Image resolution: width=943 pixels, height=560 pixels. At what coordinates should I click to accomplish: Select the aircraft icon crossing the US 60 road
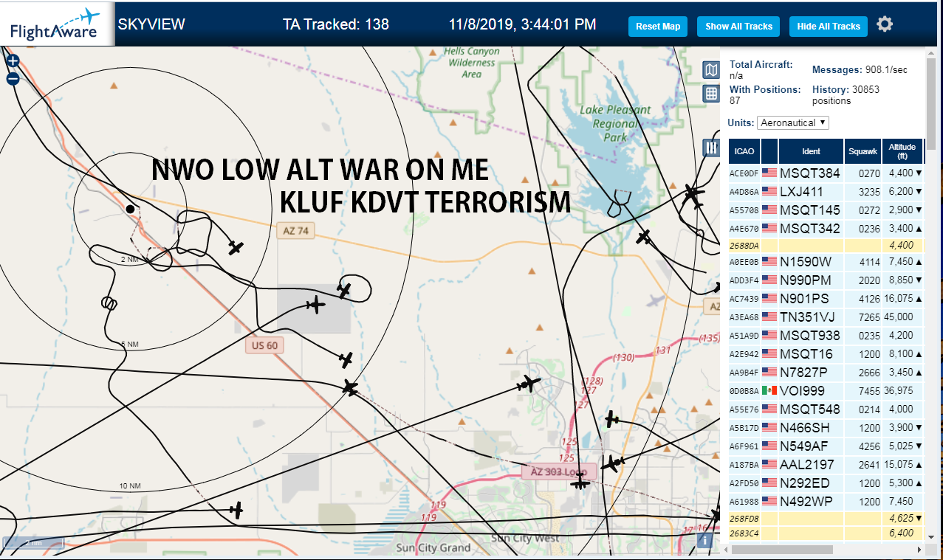pos(350,387)
